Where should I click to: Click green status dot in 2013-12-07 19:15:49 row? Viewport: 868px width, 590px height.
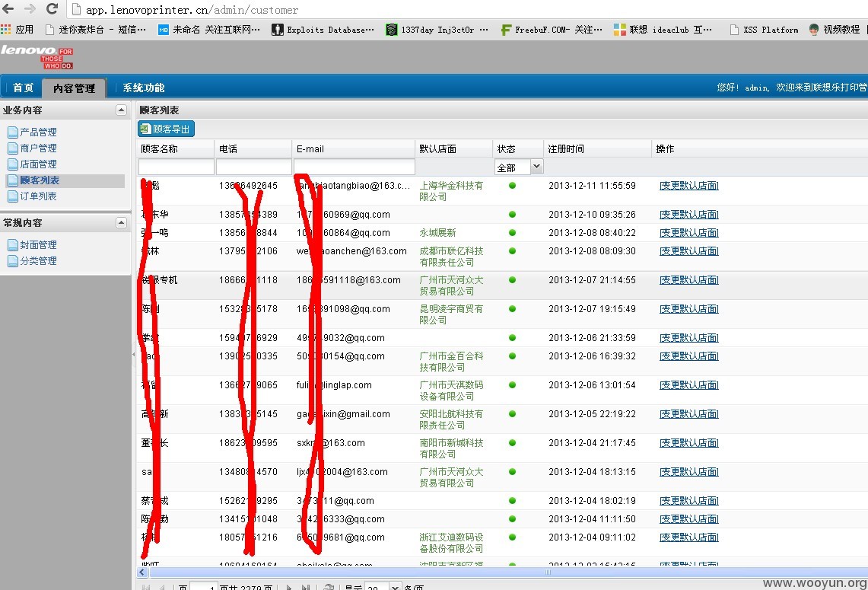tap(512, 308)
